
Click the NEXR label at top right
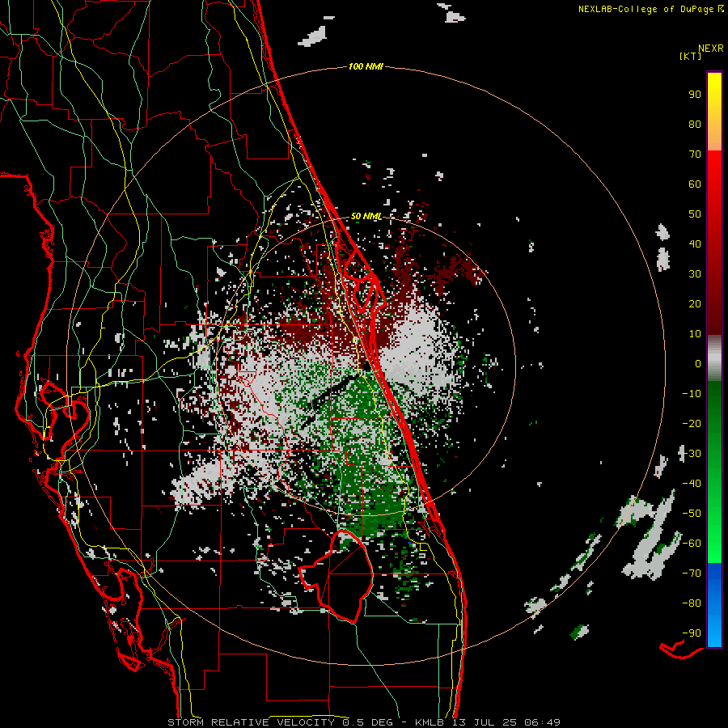click(x=711, y=48)
